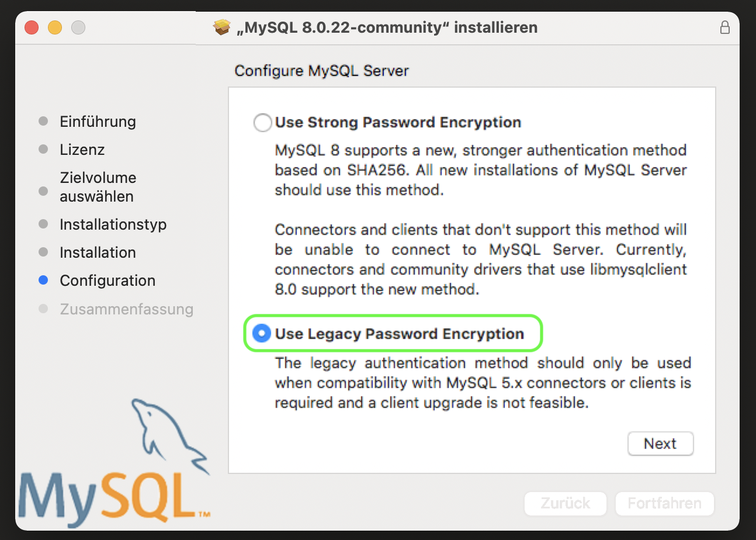Go to the Einführung step
This screenshot has width=756, height=540.
click(x=98, y=122)
